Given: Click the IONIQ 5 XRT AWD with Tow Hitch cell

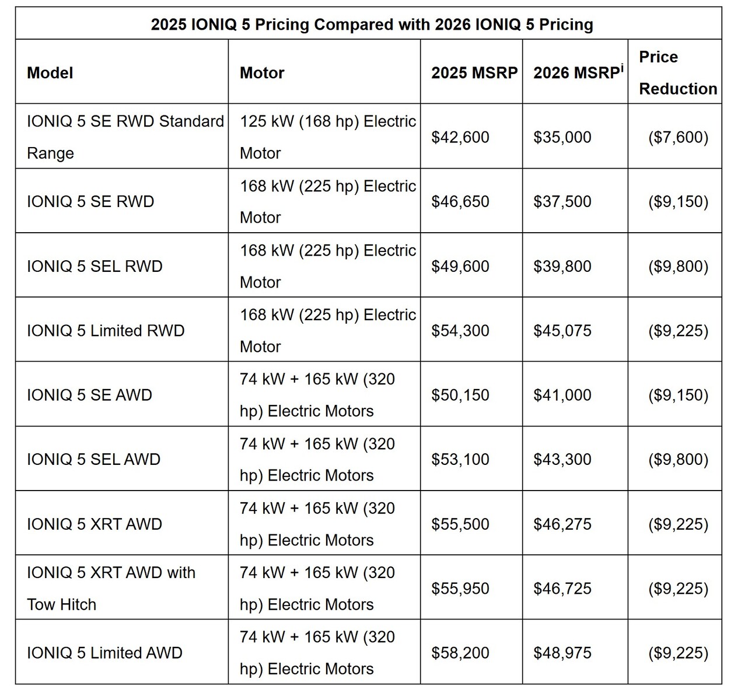Looking at the screenshot, I should 111,588.
